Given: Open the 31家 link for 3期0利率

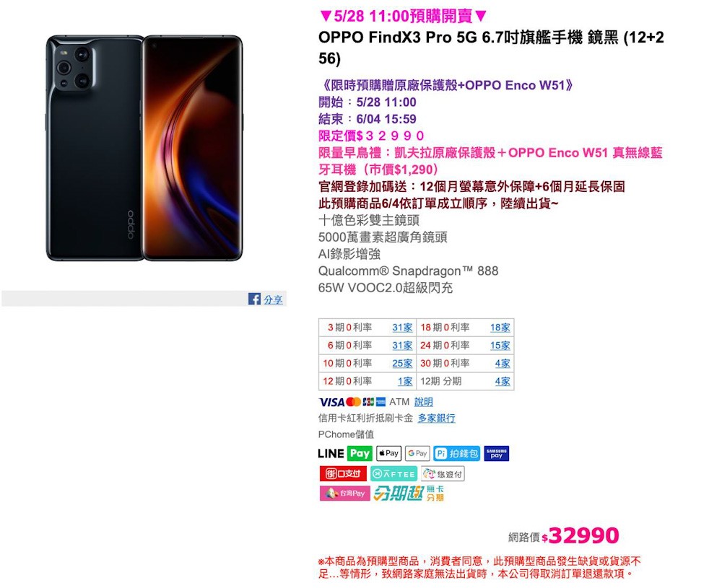Looking at the screenshot, I should pyautogui.click(x=402, y=327).
